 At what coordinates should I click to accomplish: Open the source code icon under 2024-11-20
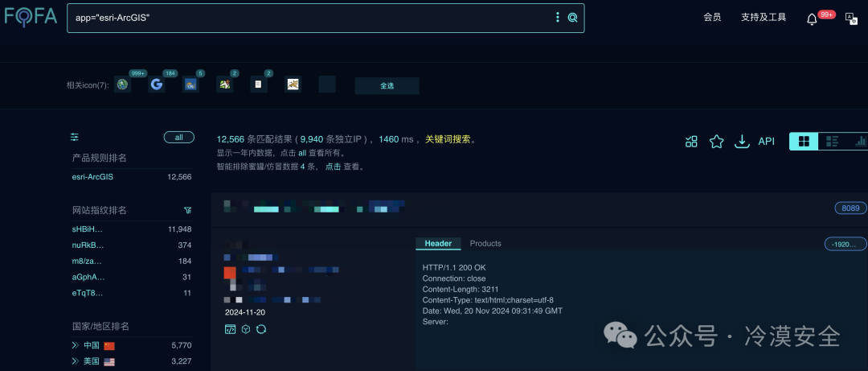coord(230,329)
